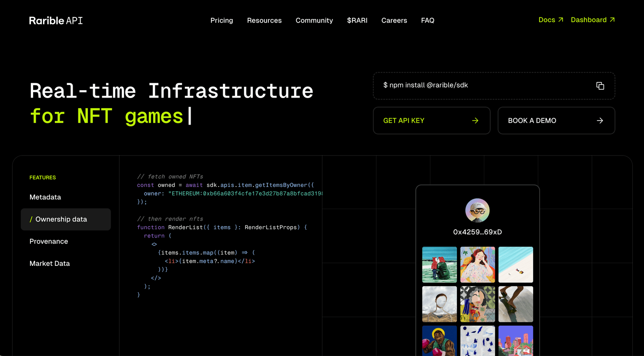644x356 pixels.
Task: Click the item.meta?.name list line
Action: (210, 261)
